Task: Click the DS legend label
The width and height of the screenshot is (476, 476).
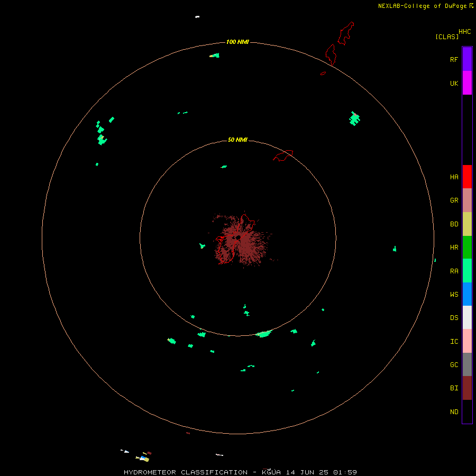Action: 454,318
